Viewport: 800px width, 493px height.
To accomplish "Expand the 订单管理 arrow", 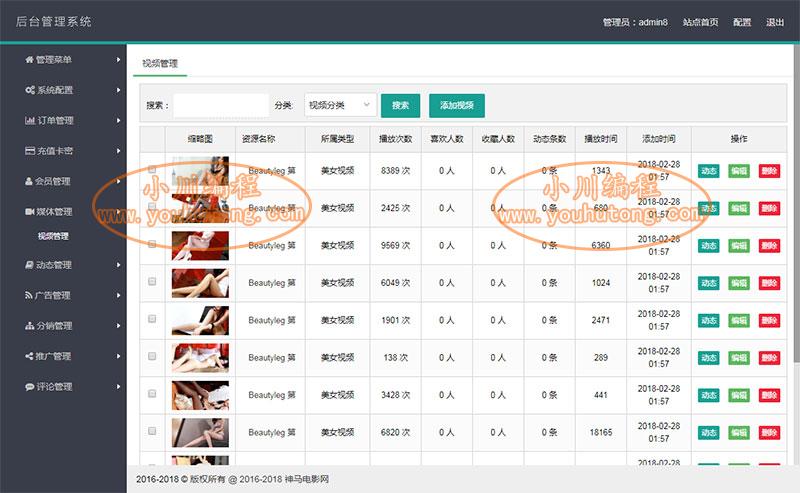I will tap(118, 120).
